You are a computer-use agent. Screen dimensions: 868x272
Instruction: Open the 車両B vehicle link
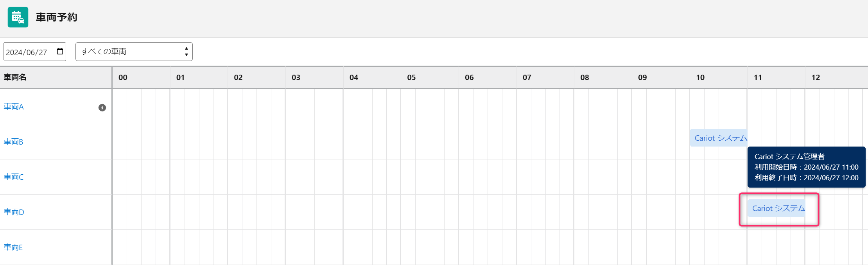[13, 142]
